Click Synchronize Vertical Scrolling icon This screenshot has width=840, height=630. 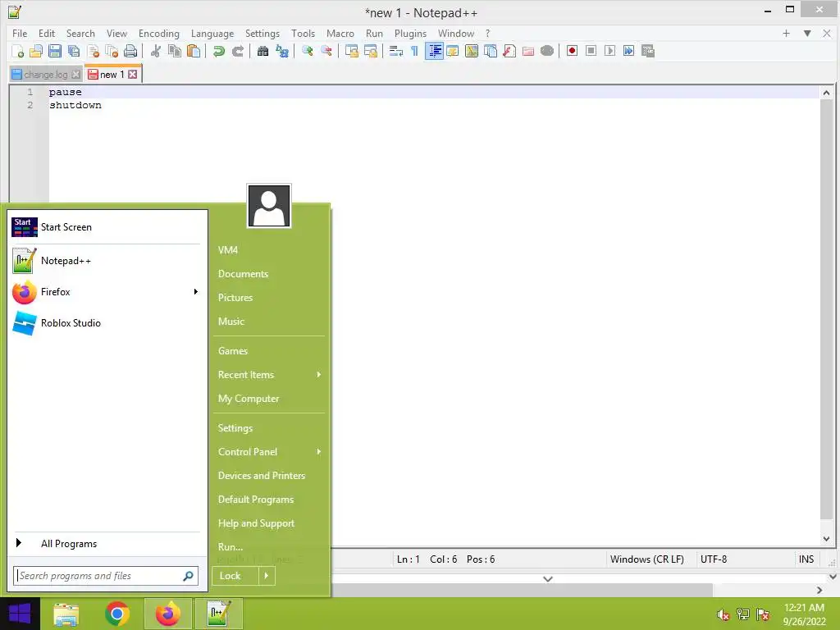pos(352,51)
